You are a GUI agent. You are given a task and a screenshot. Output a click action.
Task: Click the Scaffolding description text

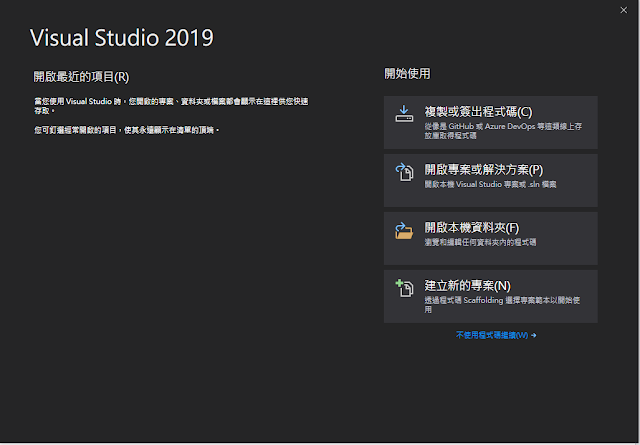click(502, 305)
